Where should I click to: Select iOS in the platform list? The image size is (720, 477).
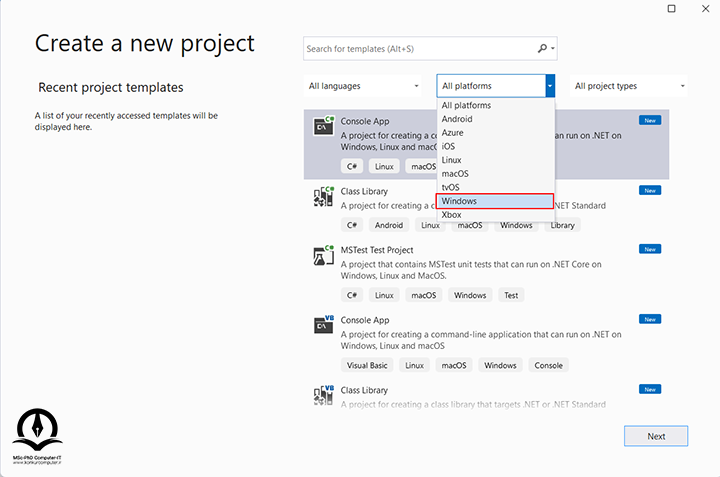495,146
